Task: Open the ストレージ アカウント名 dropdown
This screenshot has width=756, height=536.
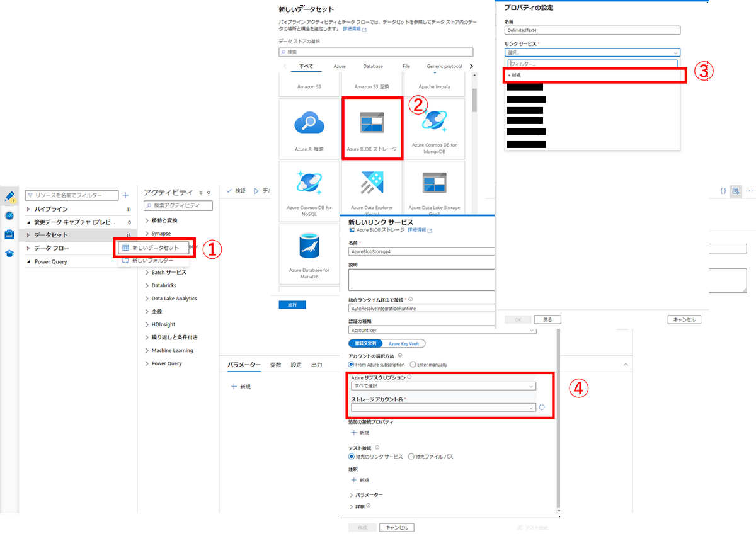Action: (444, 408)
